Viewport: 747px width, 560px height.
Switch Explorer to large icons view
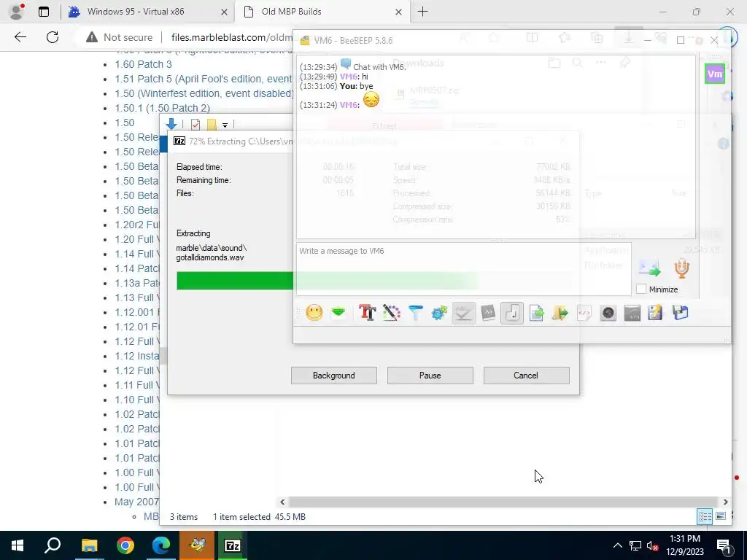point(721,517)
